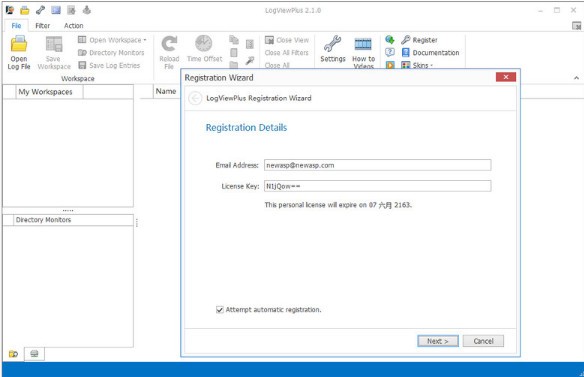The image size is (584, 377).
Task: Click the Registration Details heading text
Action: 246,128
